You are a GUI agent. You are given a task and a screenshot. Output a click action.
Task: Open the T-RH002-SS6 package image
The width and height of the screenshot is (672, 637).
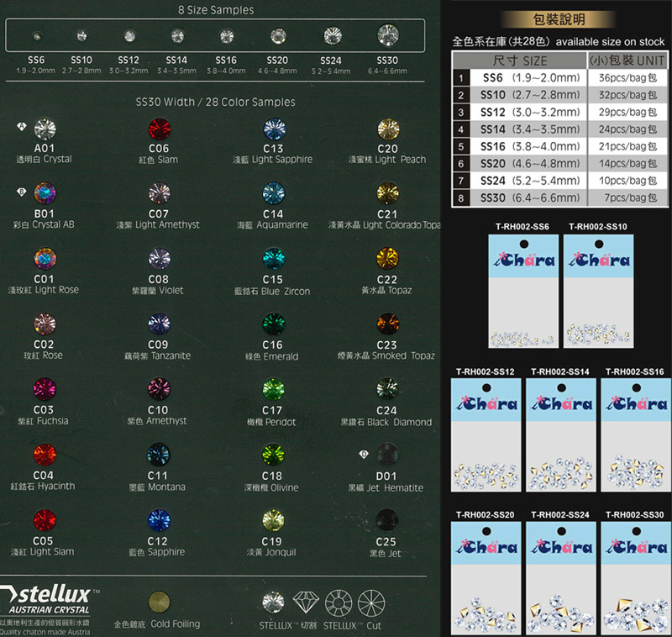(x=523, y=291)
